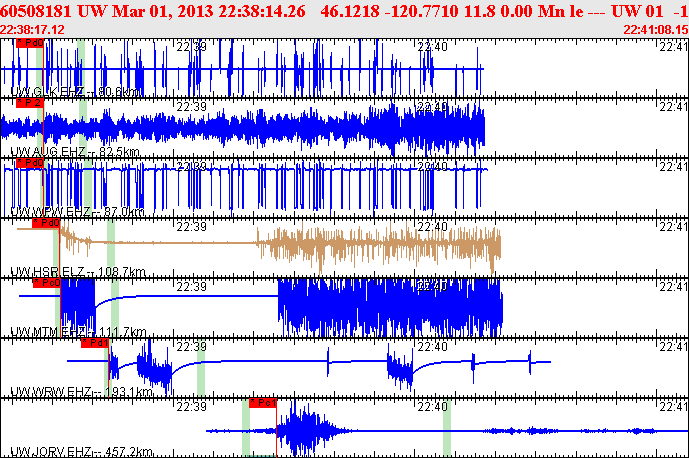
Task: Select the pick flag on the GLK trace
Action: click(x=30, y=43)
